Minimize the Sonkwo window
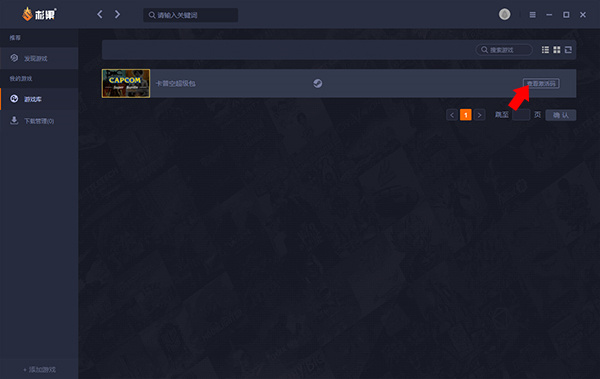600x379 pixels. coord(549,15)
